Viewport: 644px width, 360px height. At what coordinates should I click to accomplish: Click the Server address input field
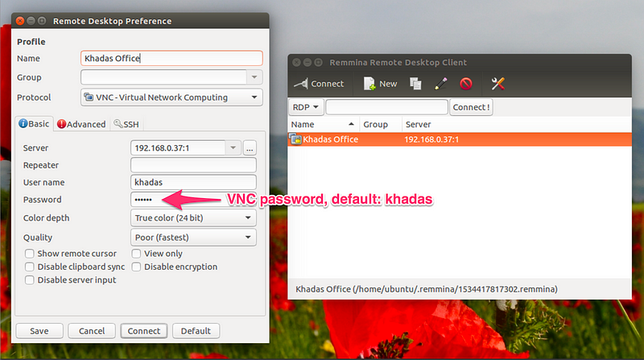click(178, 148)
